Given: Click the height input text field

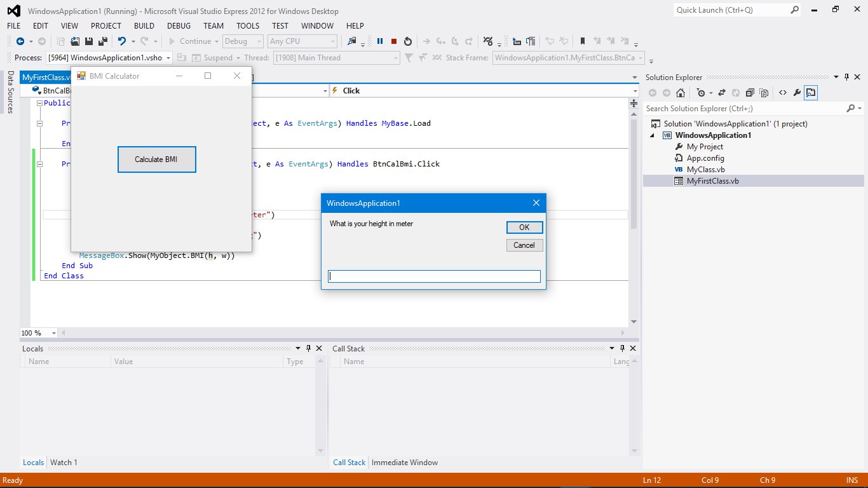Looking at the screenshot, I should [434, 276].
